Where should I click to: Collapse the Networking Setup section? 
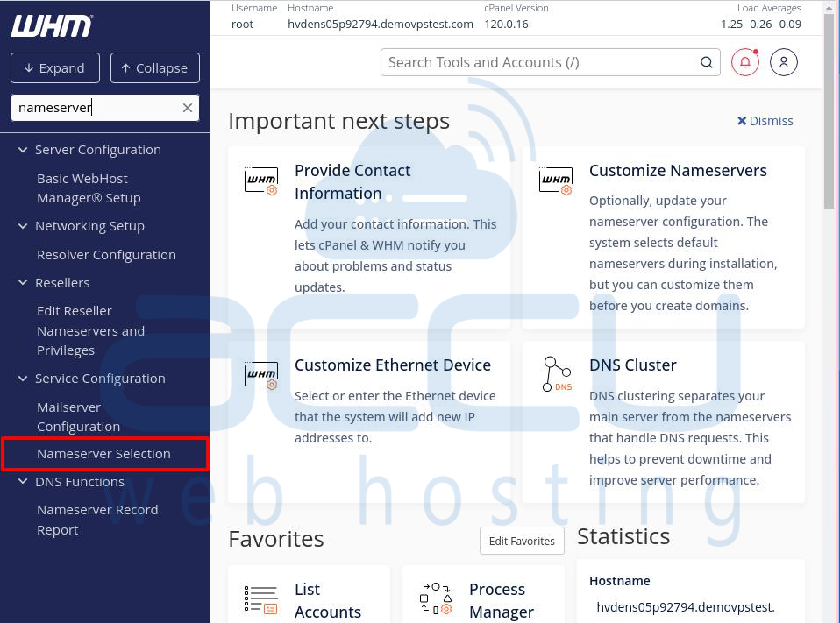point(23,226)
